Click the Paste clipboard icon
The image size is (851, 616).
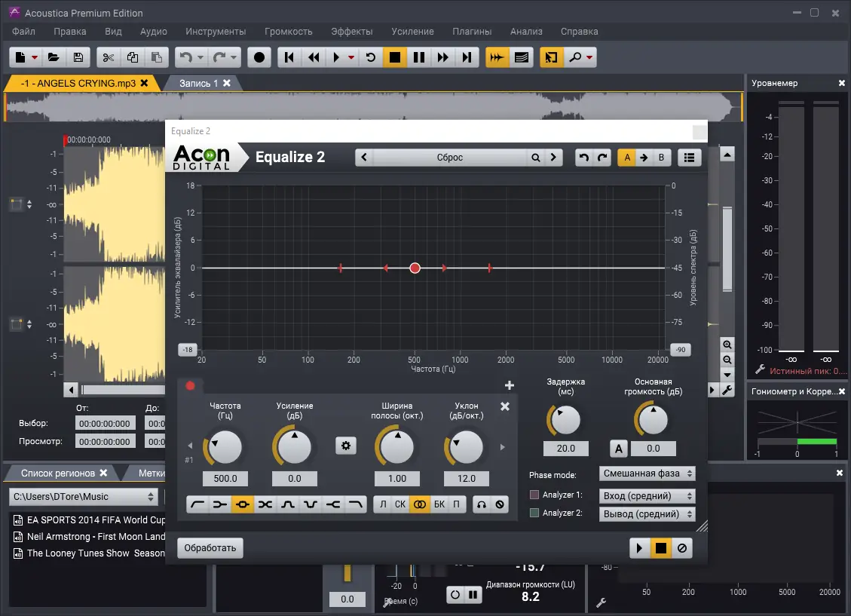[x=156, y=57]
